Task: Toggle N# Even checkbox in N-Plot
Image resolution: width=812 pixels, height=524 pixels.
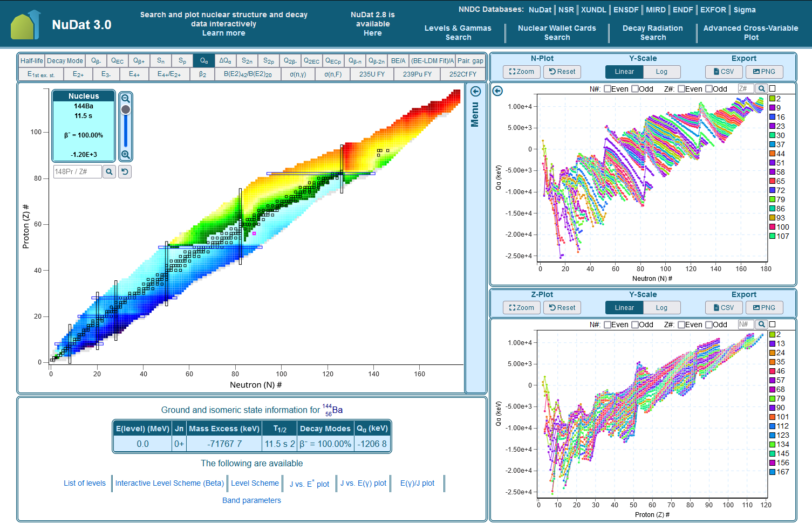Action: coord(607,89)
